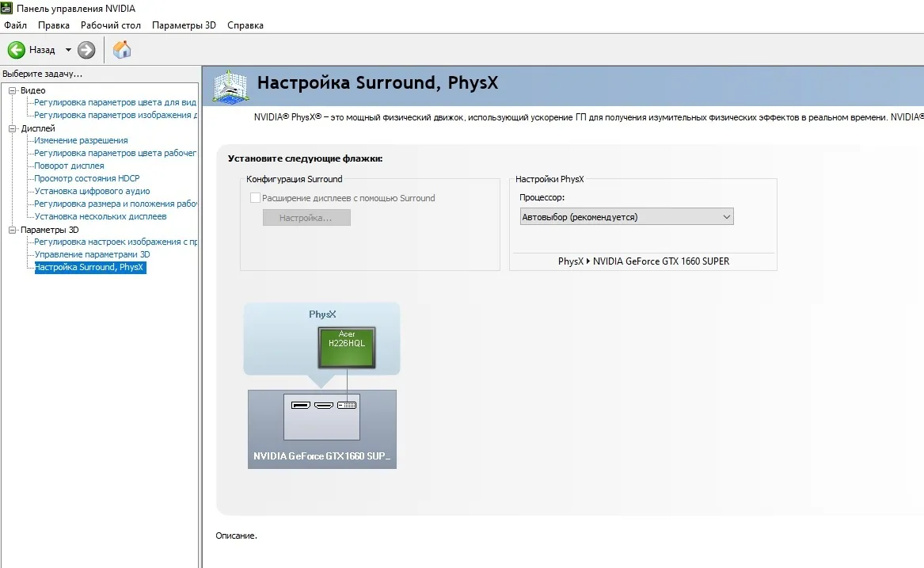Click the Выберите задачу heading

(x=43, y=74)
